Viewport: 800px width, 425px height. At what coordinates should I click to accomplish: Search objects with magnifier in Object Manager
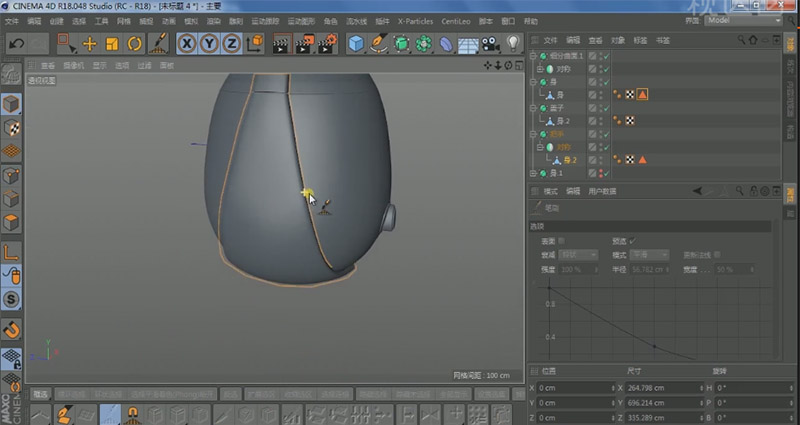tap(741, 40)
